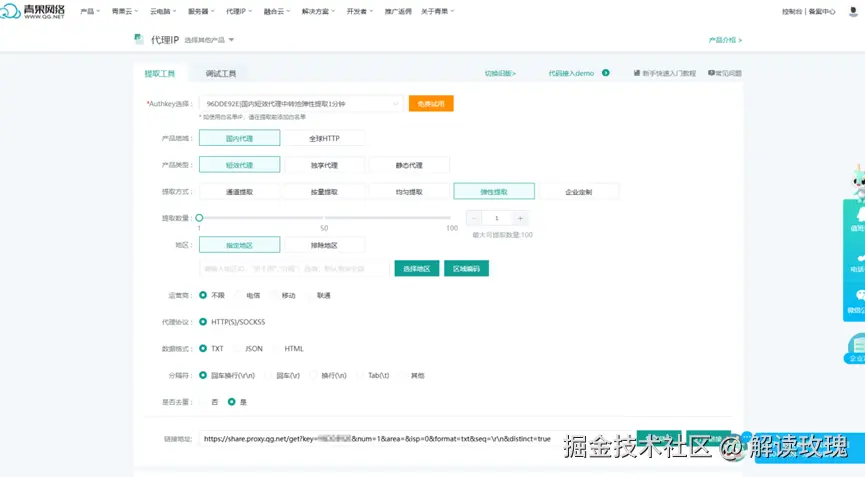Select the 独享代理 product type
The width and height of the screenshot is (865, 477).
(324, 165)
